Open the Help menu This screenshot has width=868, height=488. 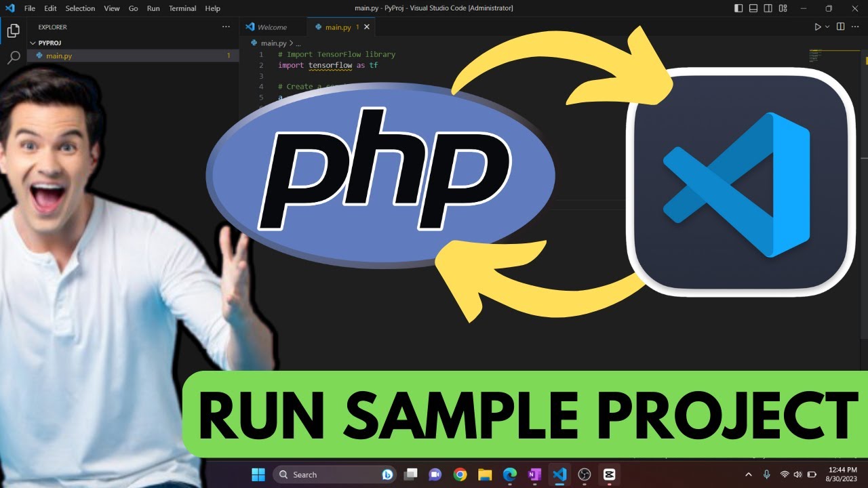click(212, 8)
